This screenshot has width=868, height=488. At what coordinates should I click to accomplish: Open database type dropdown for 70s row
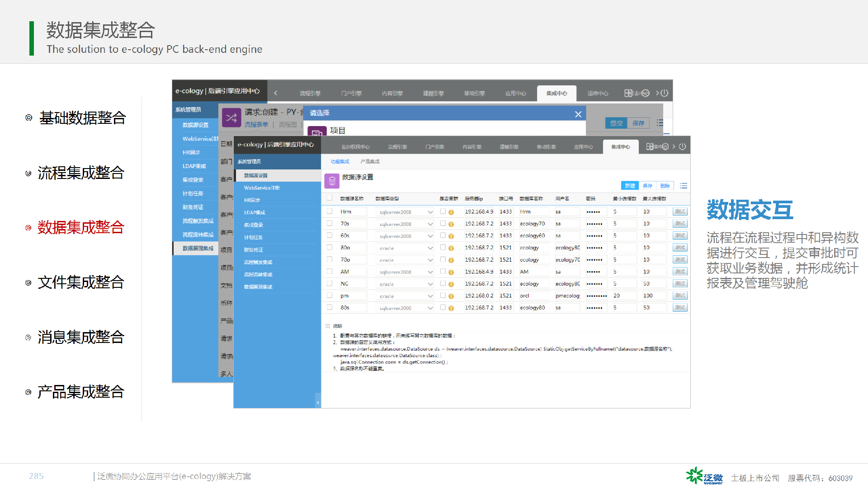pyautogui.click(x=405, y=224)
